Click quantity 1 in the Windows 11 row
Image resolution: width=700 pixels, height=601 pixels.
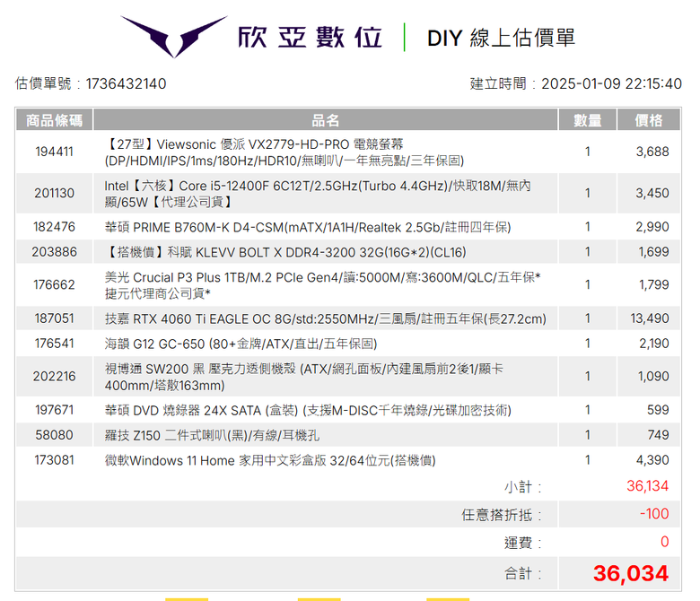[x=588, y=460]
